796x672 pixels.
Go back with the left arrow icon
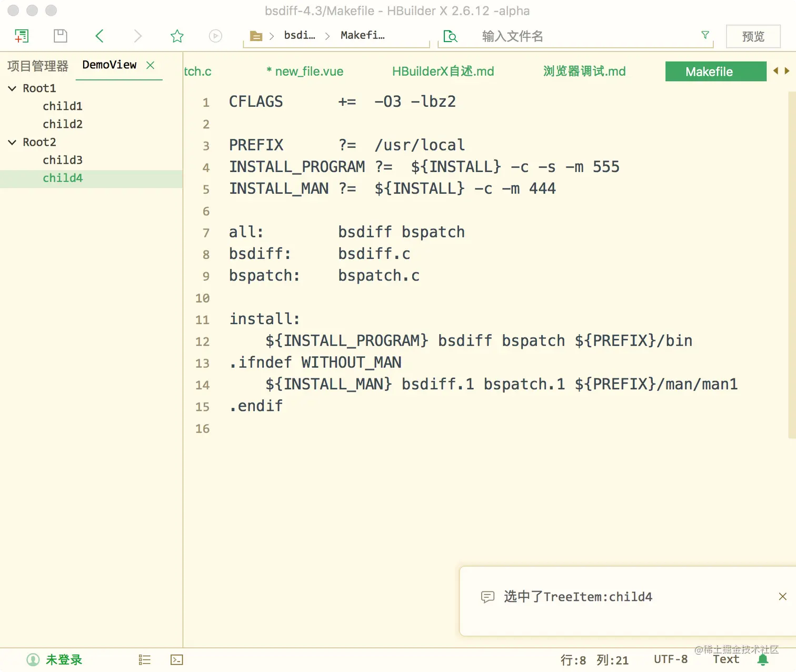[100, 36]
